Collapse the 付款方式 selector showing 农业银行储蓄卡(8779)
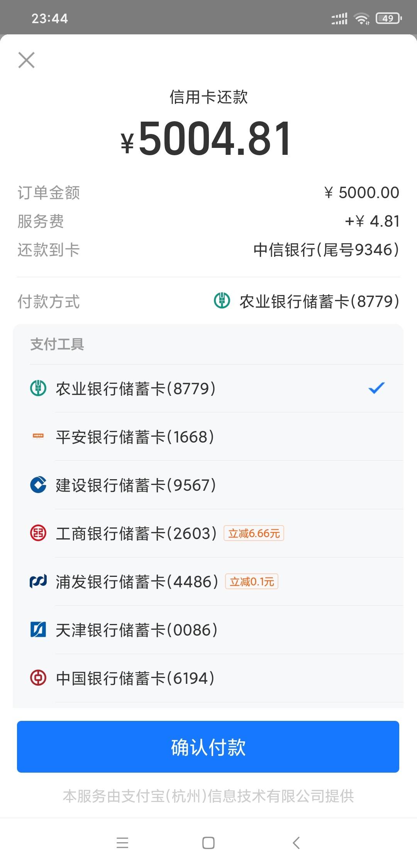The width and height of the screenshot is (417, 868). point(208,301)
